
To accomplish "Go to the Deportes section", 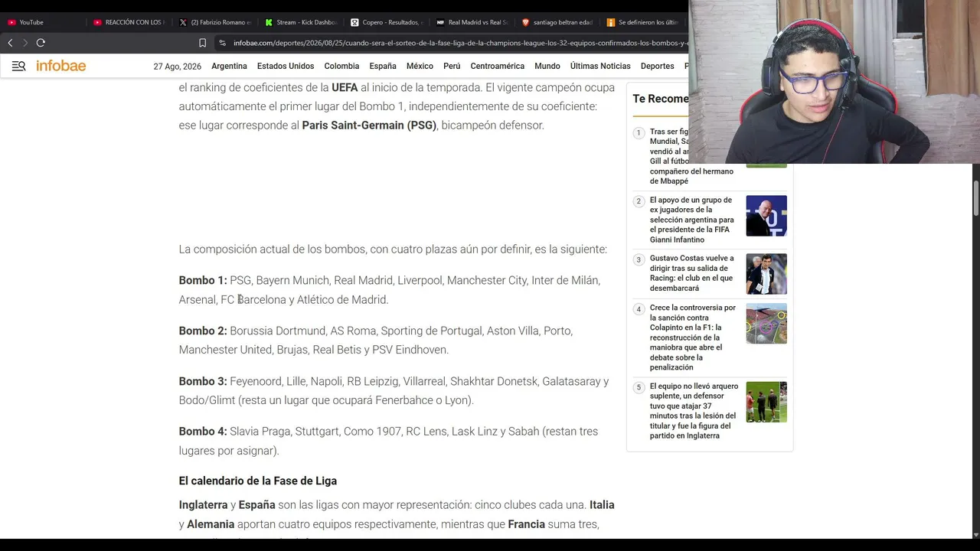I will click(657, 66).
